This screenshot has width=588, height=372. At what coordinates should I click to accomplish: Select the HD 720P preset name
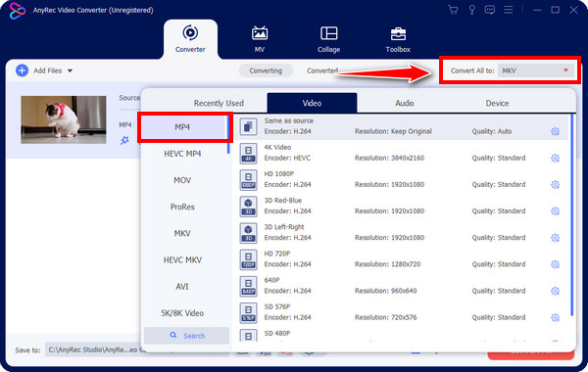point(277,254)
